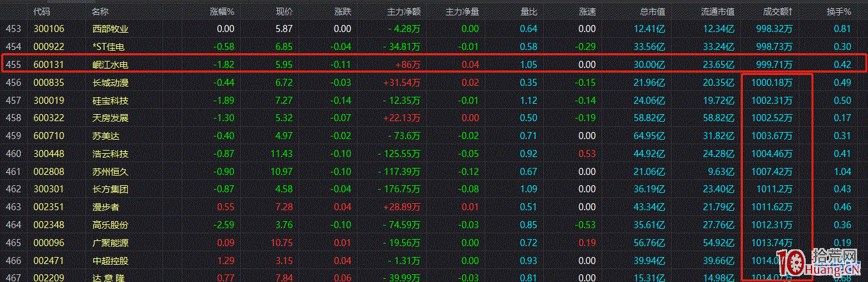Click row number 460
Screen dimensions: 868x282
point(13,154)
